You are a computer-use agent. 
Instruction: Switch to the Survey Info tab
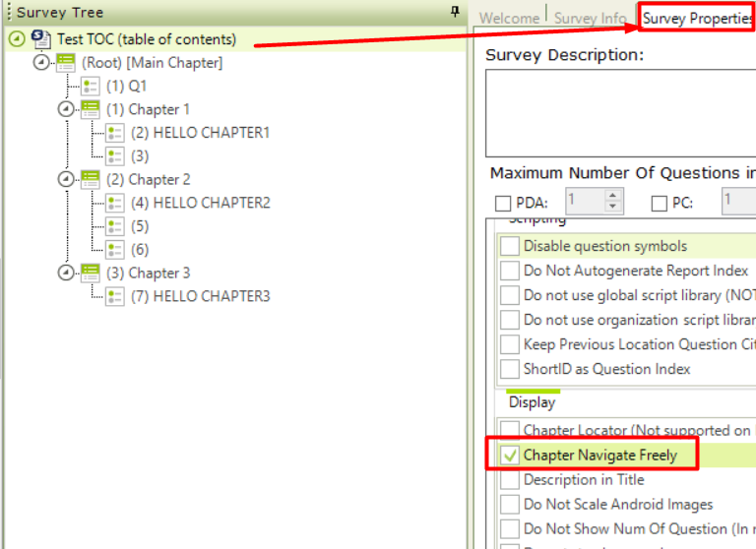point(591,19)
